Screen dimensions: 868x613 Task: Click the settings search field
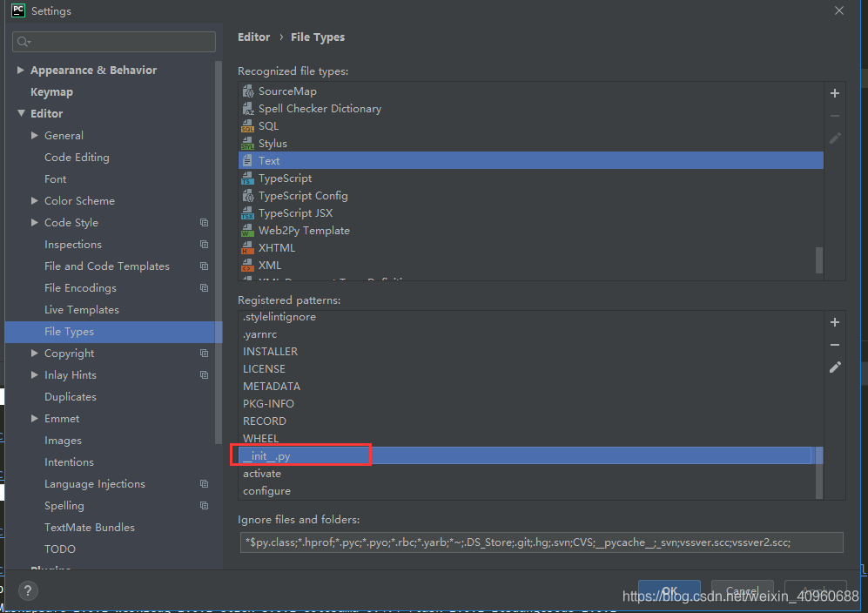click(114, 42)
